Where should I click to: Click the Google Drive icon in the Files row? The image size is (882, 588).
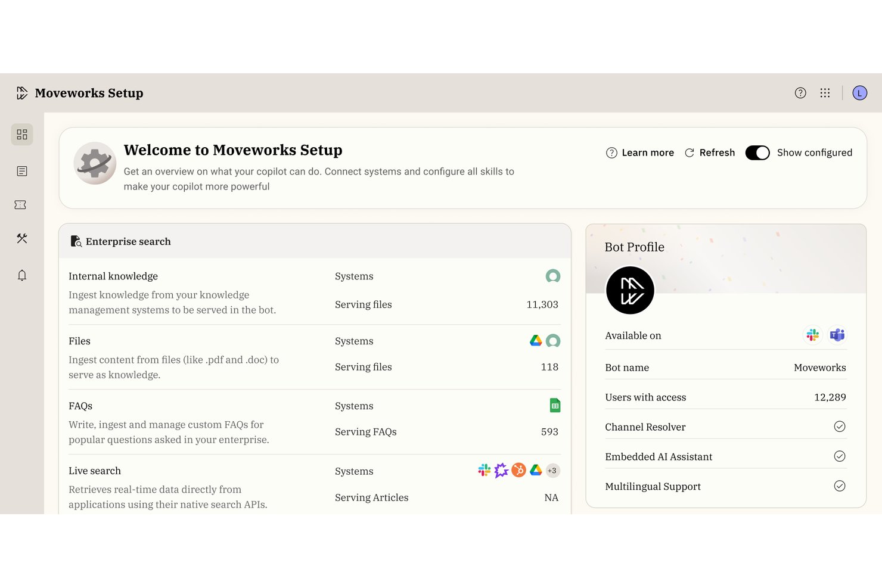pos(536,341)
